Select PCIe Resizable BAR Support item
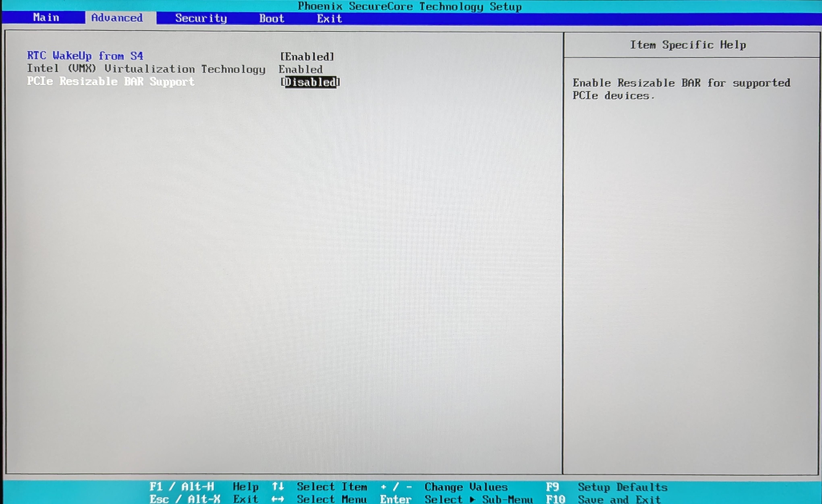Viewport: 822px width, 504px height. 110,82
